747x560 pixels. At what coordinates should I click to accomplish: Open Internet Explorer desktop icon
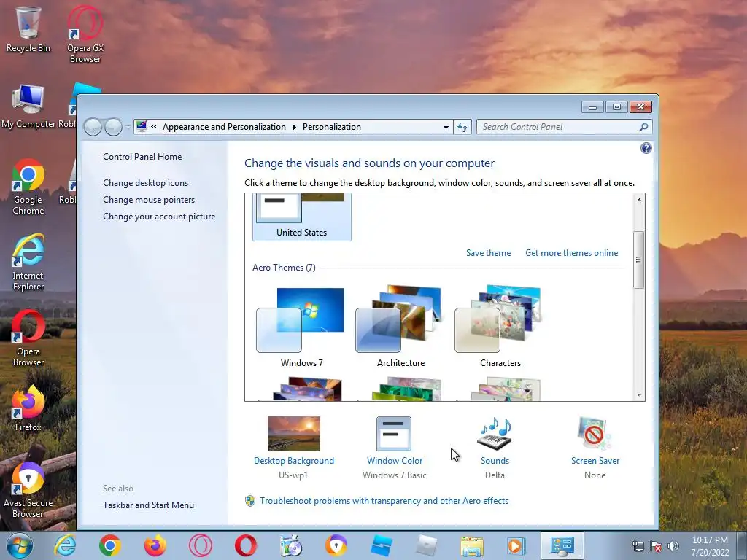pyautogui.click(x=28, y=262)
